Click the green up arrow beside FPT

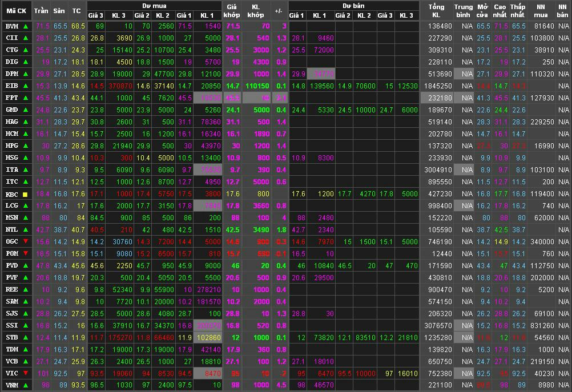[26, 98]
